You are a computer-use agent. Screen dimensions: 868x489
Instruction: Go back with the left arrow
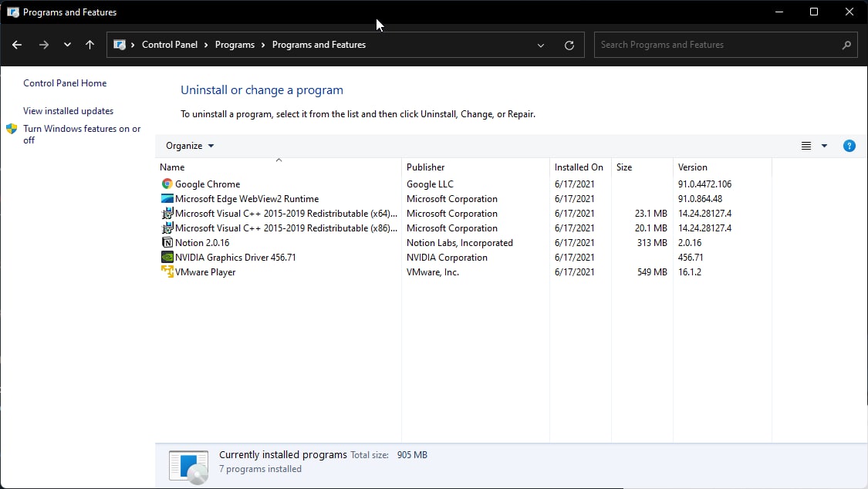(x=17, y=45)
